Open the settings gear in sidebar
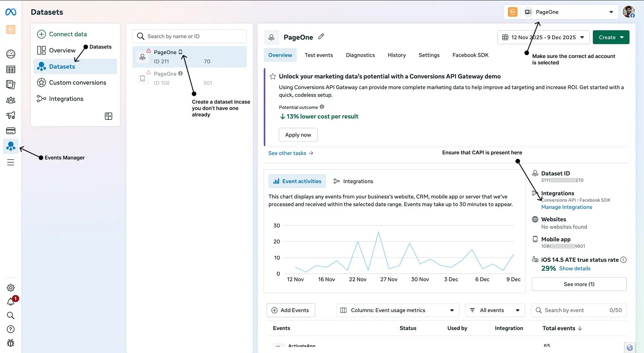This screenshot has height=353, width=644. click(11, 288)
